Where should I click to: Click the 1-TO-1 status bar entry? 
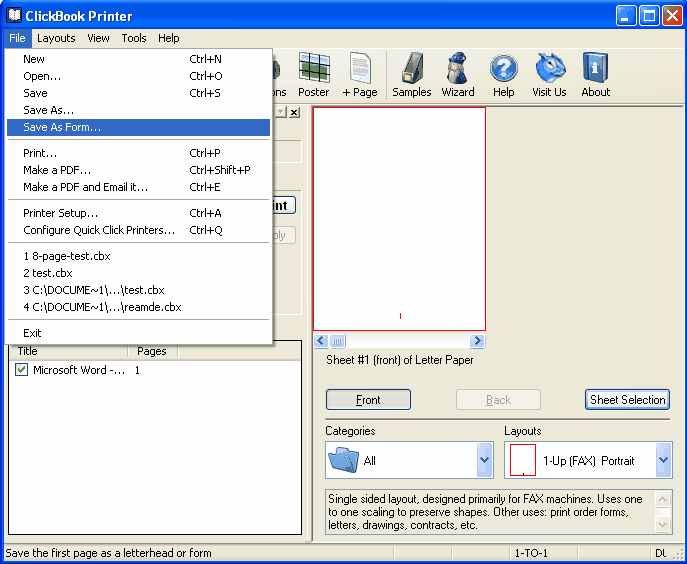tap(531, 553)
